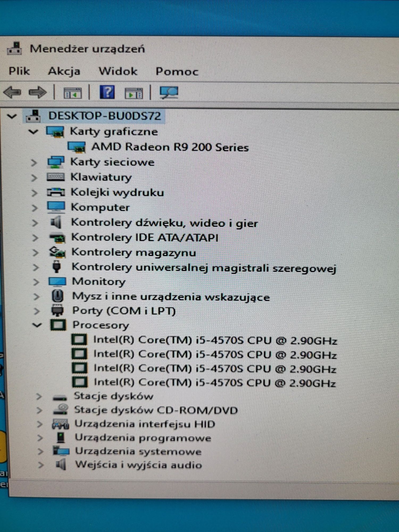
Task: Expand the Karty sieciowe branch
Action: point(34,163)
